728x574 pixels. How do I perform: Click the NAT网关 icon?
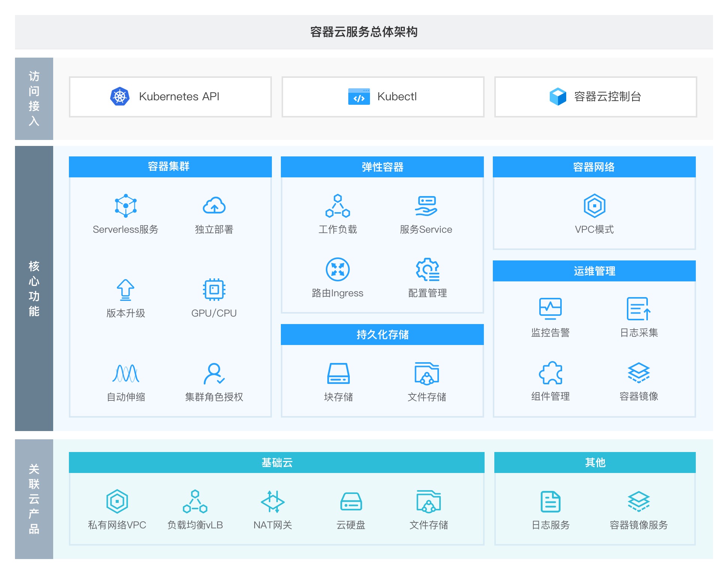pyautogui.click(x=273, y=501)
